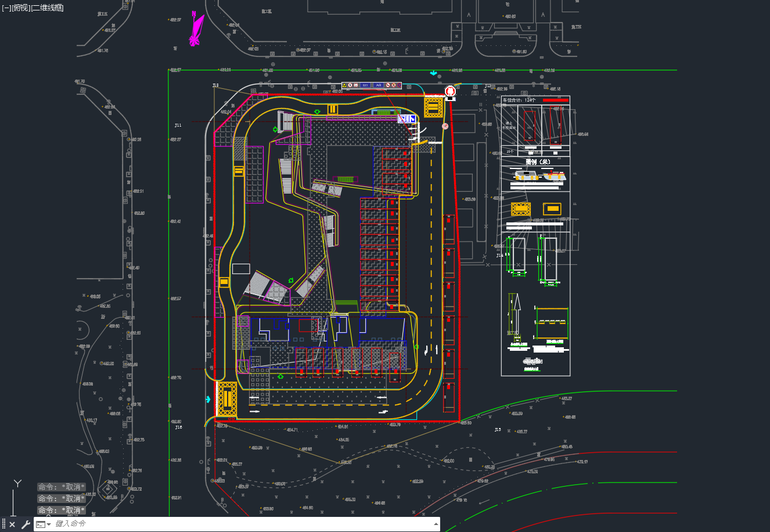Select the signboard strip with warning icons
The width and height of the screenshot is (770, 532).
click(x=372, y=85)
